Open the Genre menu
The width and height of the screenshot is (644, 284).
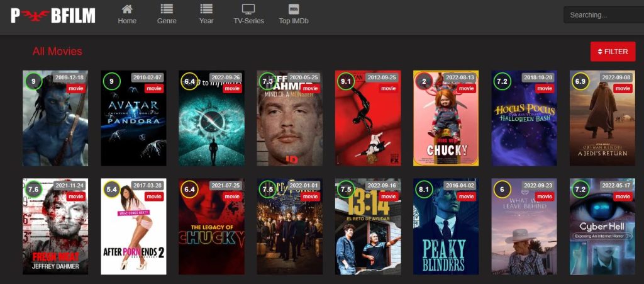166,14
